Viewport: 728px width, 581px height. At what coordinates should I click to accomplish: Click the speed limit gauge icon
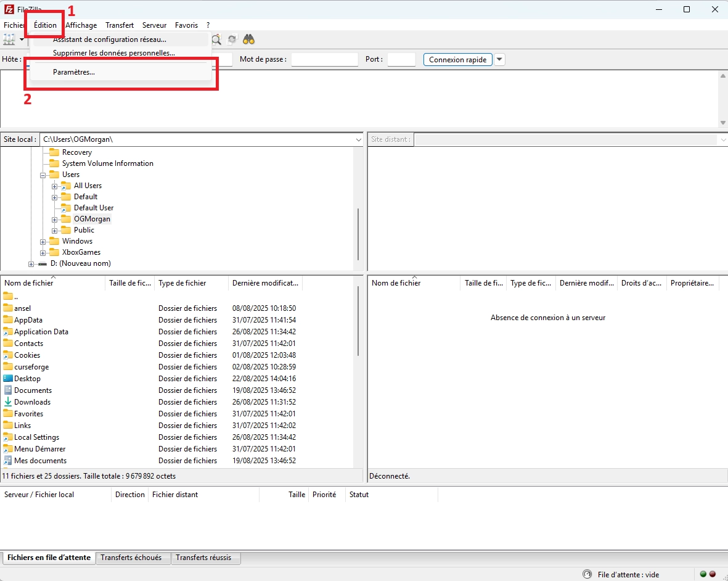pyautogui.click(x=587, y=574)
